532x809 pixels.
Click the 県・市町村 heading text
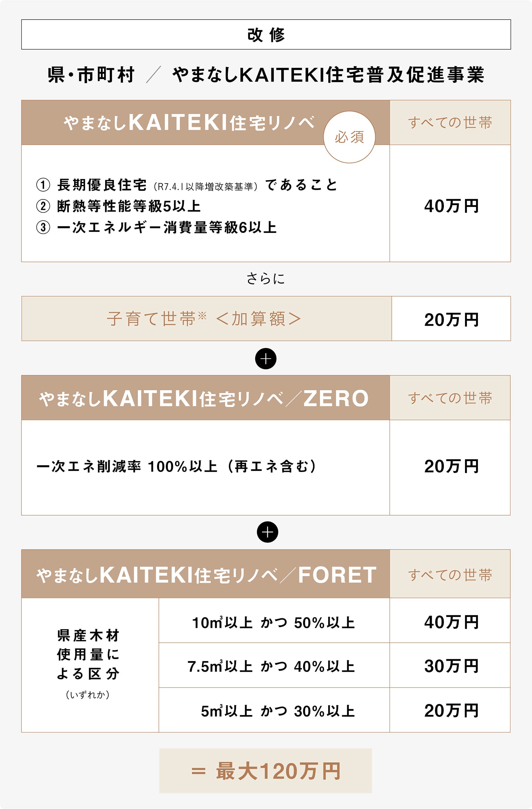(91, 75)
